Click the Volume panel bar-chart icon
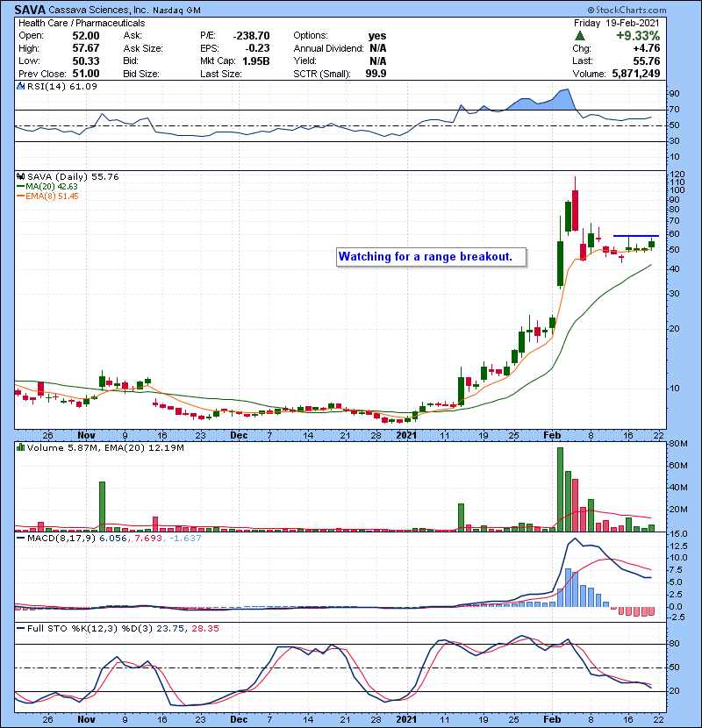 coord(20,448)
